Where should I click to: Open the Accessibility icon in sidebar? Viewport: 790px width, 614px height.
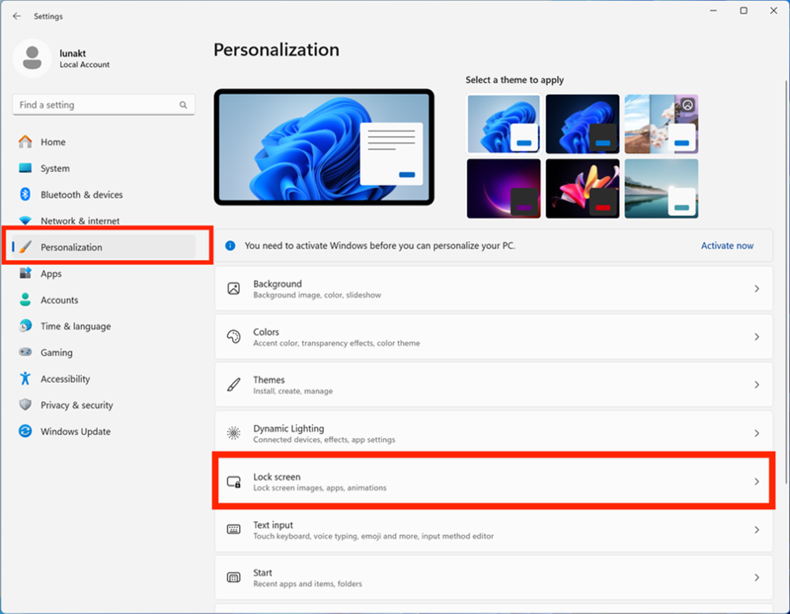25,379
